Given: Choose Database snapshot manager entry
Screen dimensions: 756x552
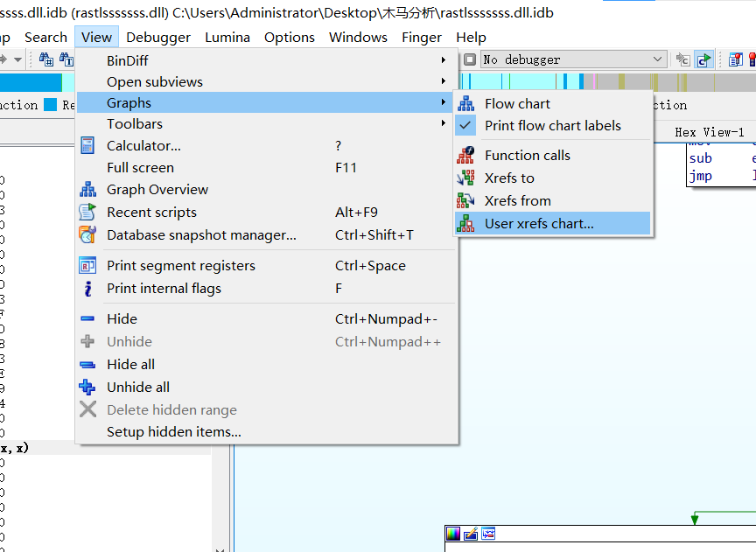Looking at the screenshot, I should pyautogui.click(x=267, y=234).
